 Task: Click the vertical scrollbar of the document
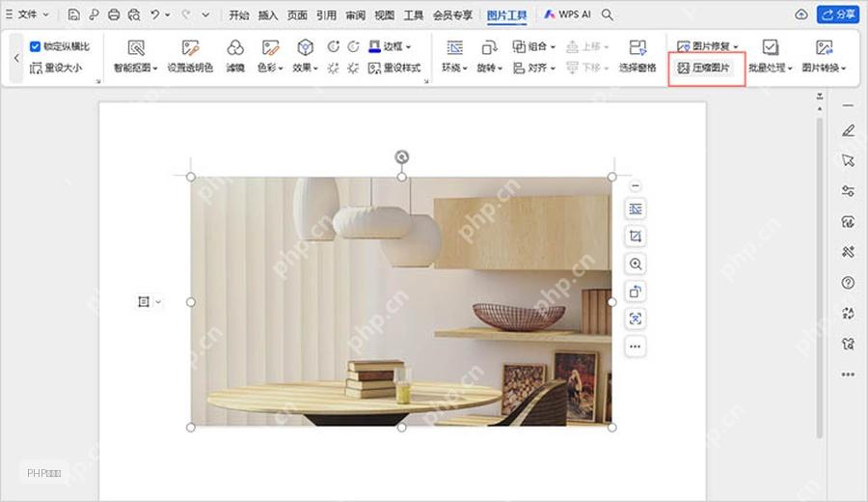click(820, 277)
